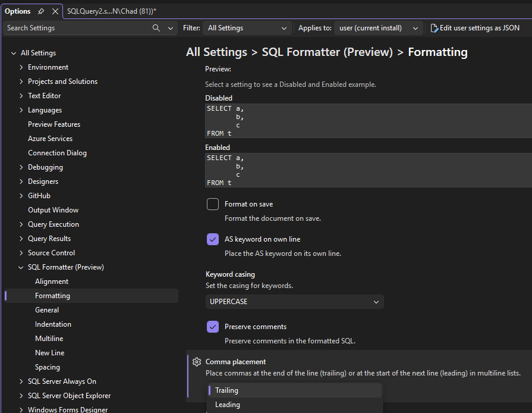Screen dimensions: 532x413
Task: Open Edit user settings as JSON
Action: pos(475,28)
